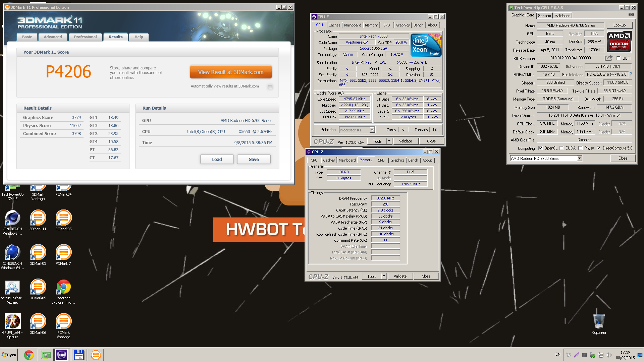Viewport: 644px width, 362px height.
Task: Open the 3DMark05 desktop shortcut
Action: click(38, 289)
